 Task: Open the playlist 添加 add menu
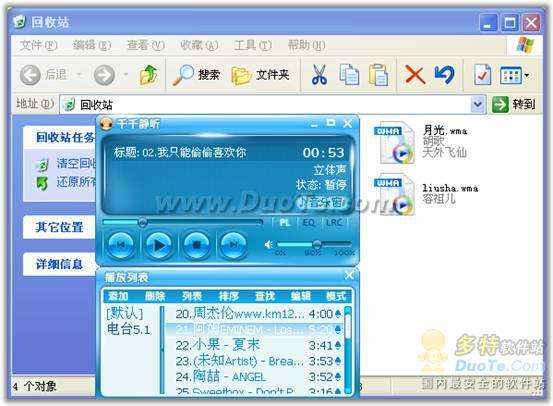point(118,296)
